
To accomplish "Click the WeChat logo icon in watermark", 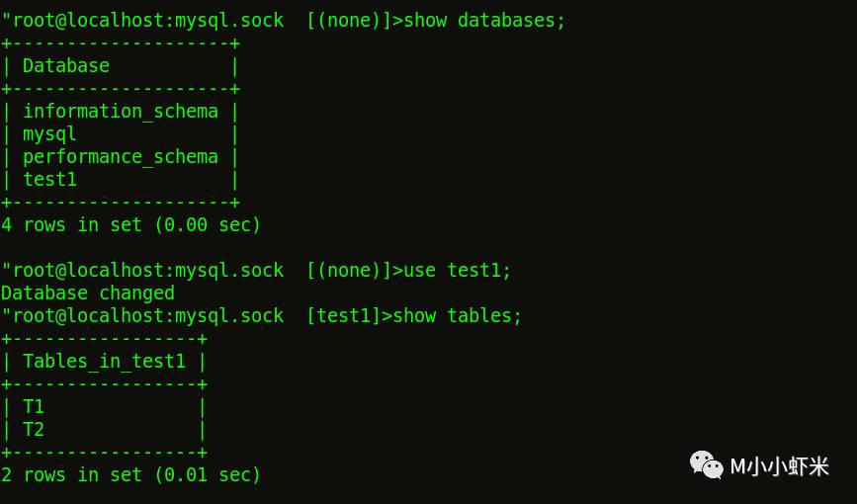I will coord(706,464).
